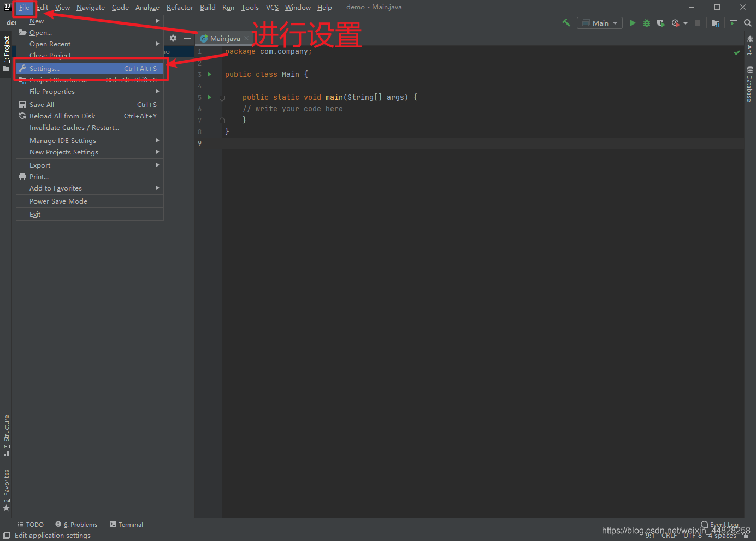Click the CRLF line separator indicator
Image resolution: width=756 pixels, height=541 pixels.
click(669, 536)
